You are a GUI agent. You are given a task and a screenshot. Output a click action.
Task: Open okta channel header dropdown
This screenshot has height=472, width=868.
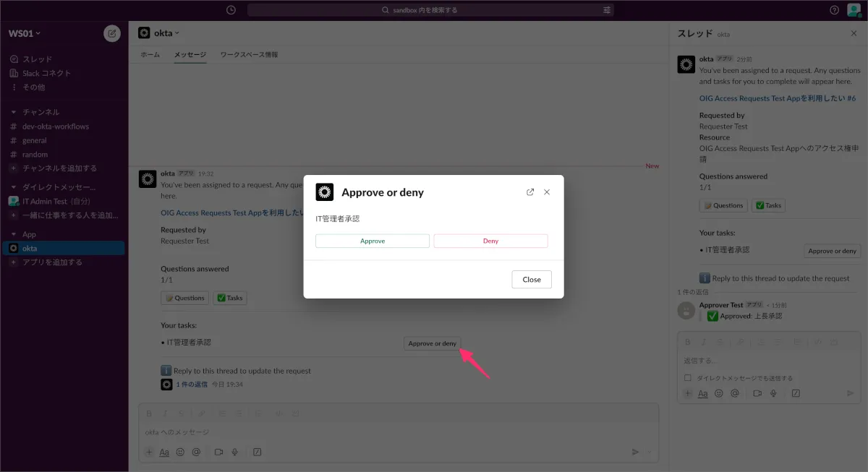[166, 33]
